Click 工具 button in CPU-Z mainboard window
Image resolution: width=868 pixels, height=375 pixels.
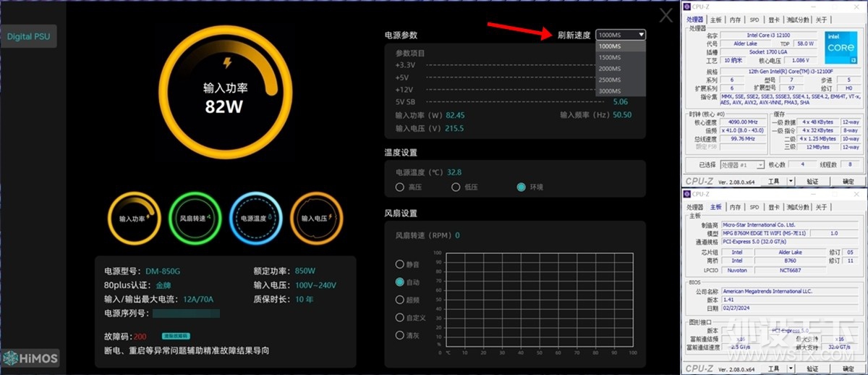click(x=773, y=368)
